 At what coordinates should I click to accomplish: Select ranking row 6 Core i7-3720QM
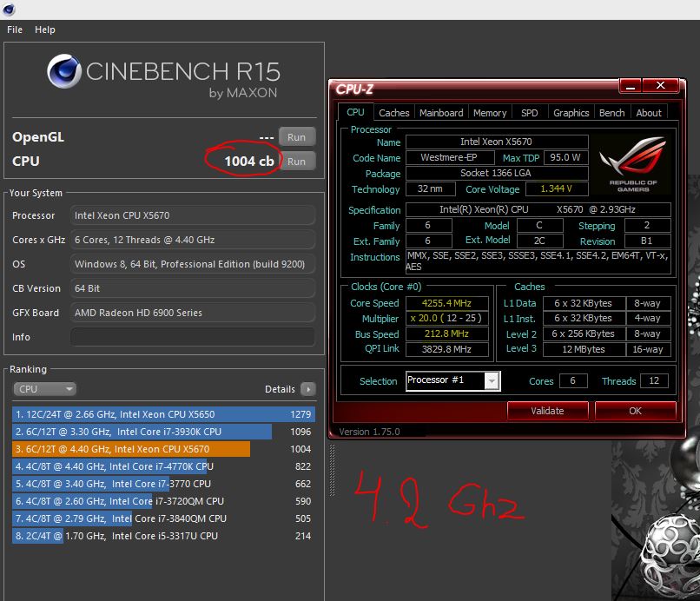point(163,501)
